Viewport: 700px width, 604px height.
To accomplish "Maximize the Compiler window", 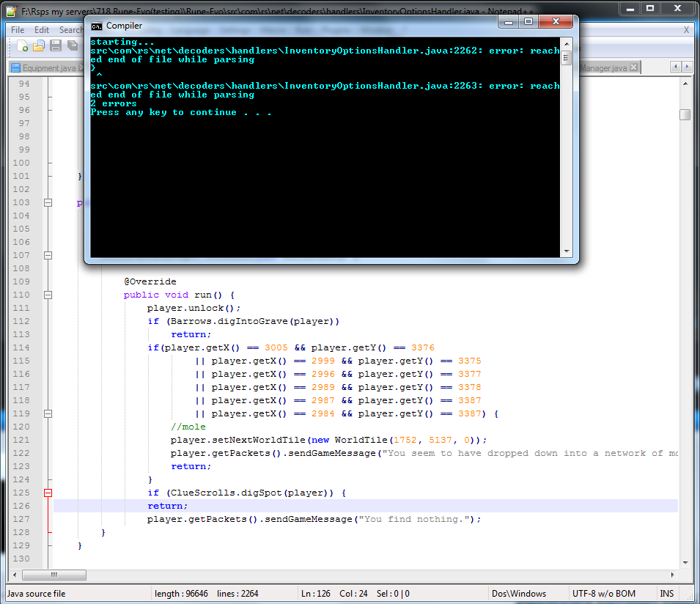I will pos(528,21).
